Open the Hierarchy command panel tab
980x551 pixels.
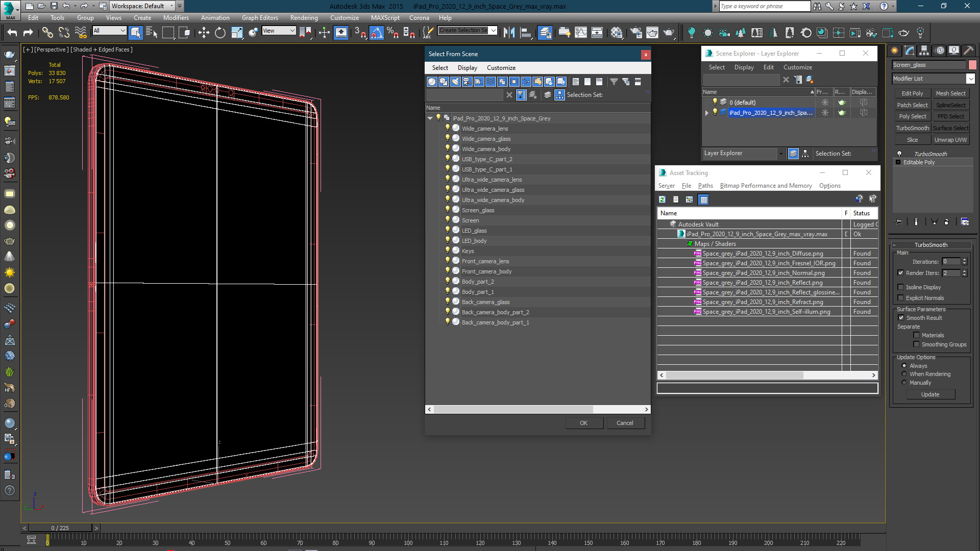point(924,51)
